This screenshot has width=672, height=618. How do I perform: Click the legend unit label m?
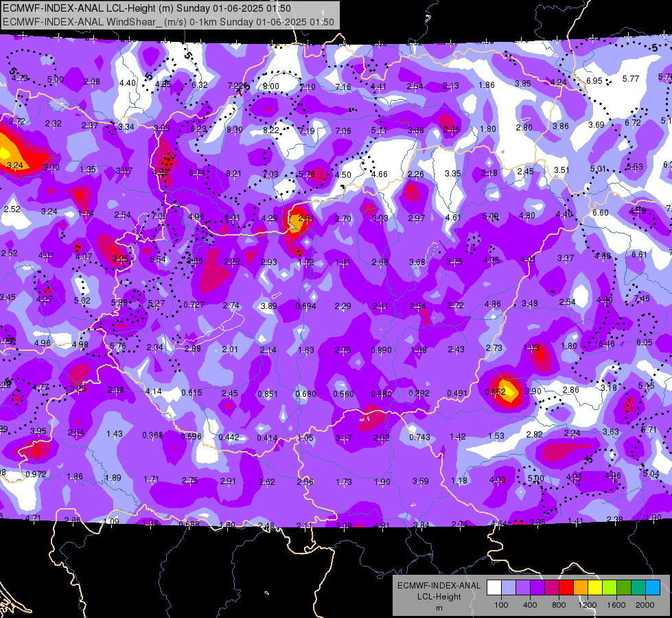tap(439, 608)
